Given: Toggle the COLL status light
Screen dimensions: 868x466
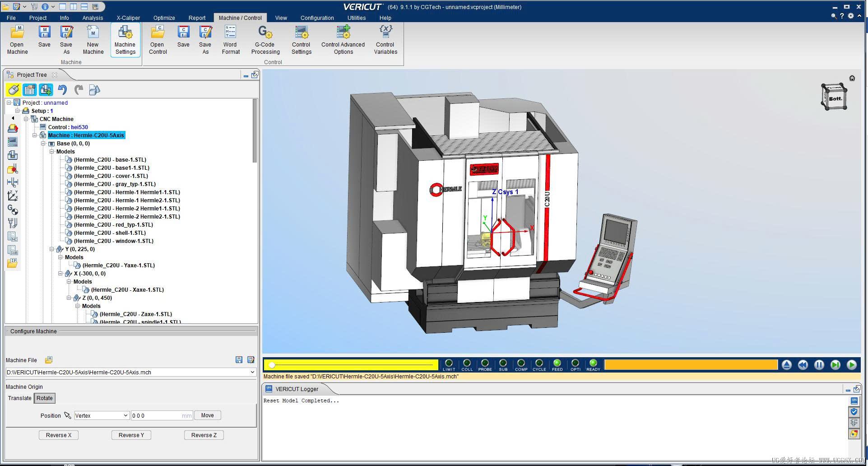Looking at the screenshot, I should pyautogui.click(x=467, y=363).
